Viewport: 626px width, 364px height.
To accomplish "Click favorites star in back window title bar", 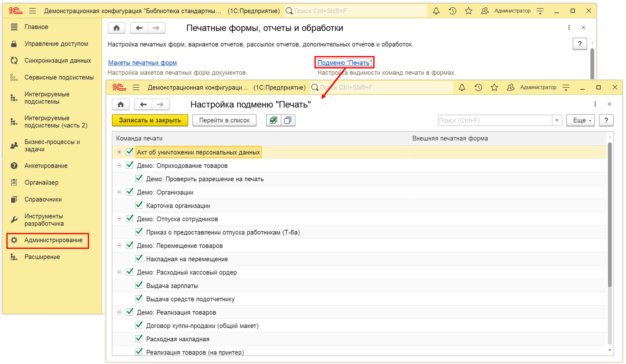I will click(469, 11).
